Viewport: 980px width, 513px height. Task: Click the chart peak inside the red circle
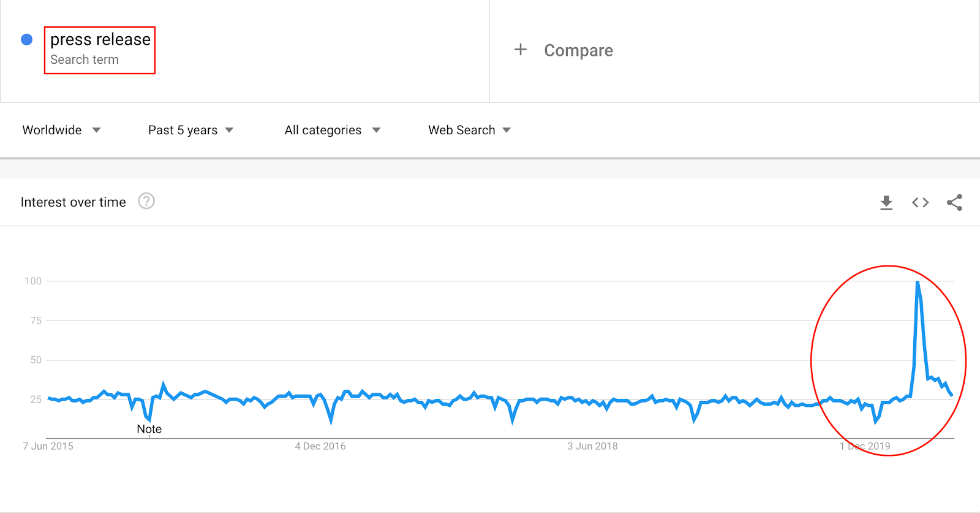pos(917,282)
